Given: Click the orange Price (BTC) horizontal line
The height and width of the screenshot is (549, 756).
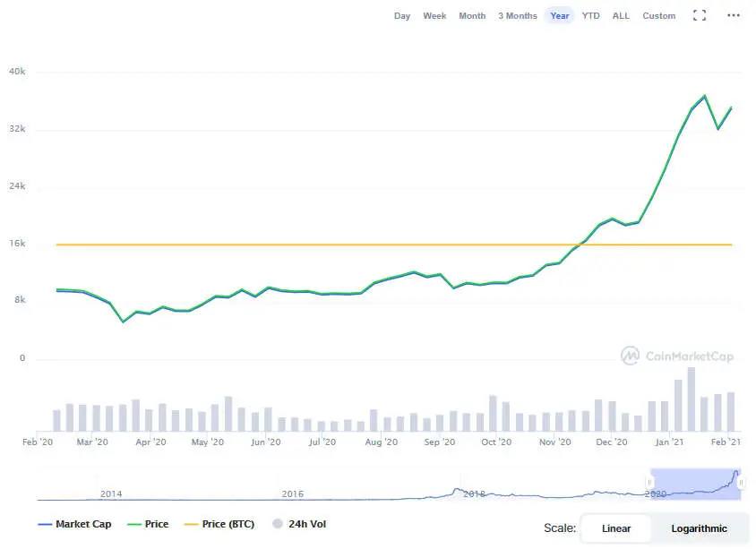Looking at the screenshot, I should [x=394, y=244].
